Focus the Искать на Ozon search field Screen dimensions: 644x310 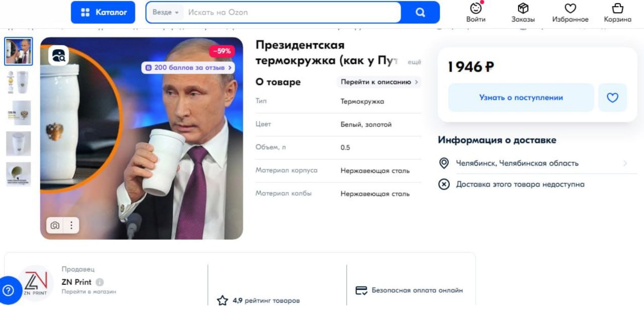pos(292,12)
